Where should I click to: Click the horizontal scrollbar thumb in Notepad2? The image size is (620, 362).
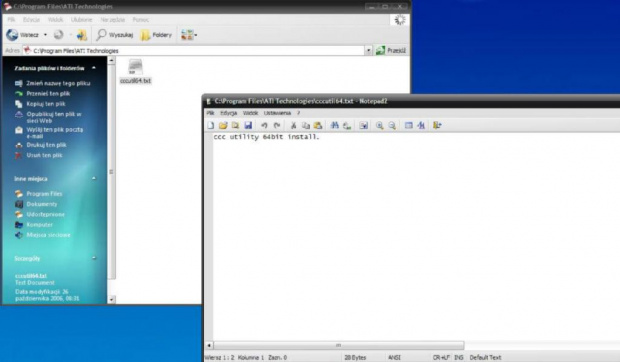(x=338, y=345)
